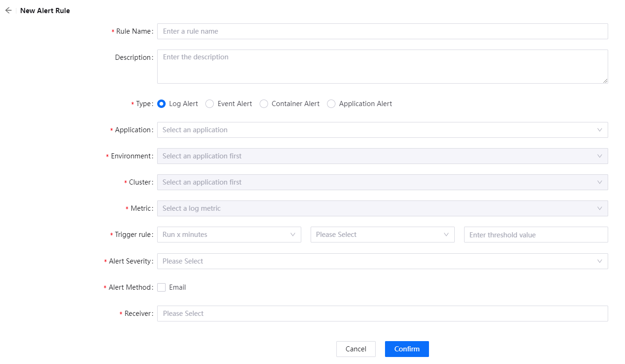625x364 pixels.
Task: Click the Rule Name input field
Action: point(382,31)
